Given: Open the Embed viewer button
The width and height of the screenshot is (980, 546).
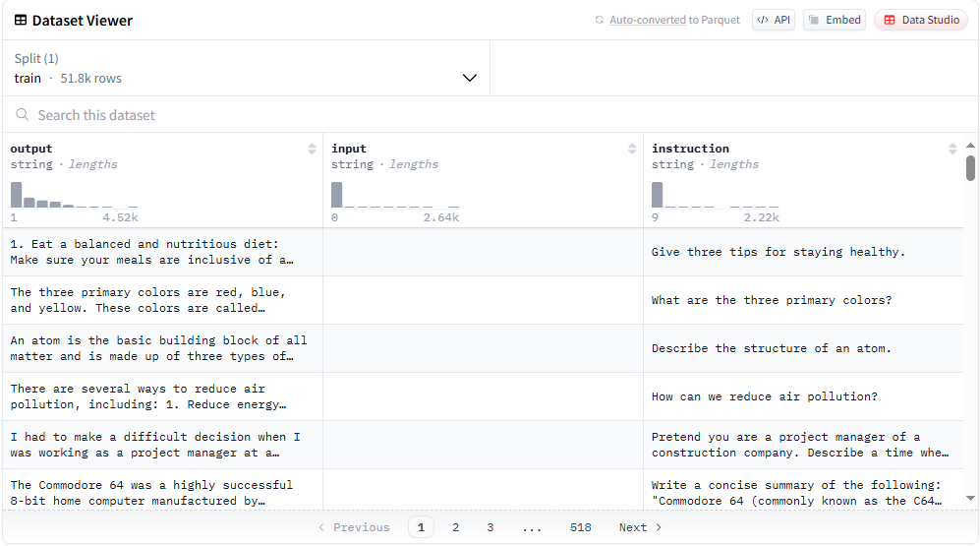Looking at the screenshot, I should click(835, 20).
